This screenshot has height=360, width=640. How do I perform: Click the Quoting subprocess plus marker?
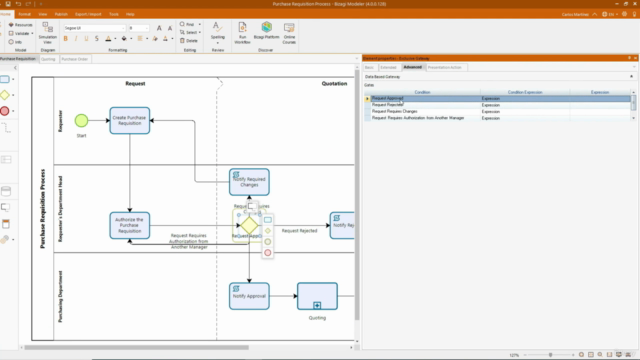(x=317, y=305)
